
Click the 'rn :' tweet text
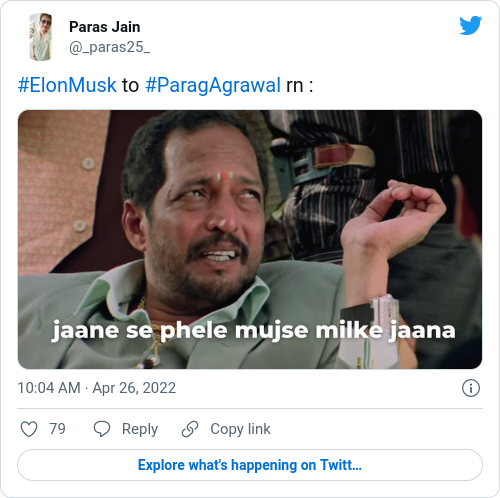[x=300, y=85]
